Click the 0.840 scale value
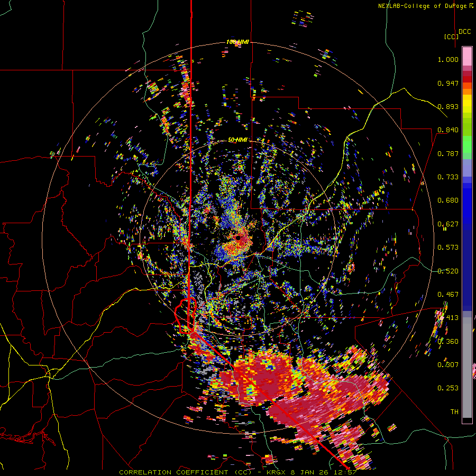This screenshot has height=476, width=476. click(448, 130)
